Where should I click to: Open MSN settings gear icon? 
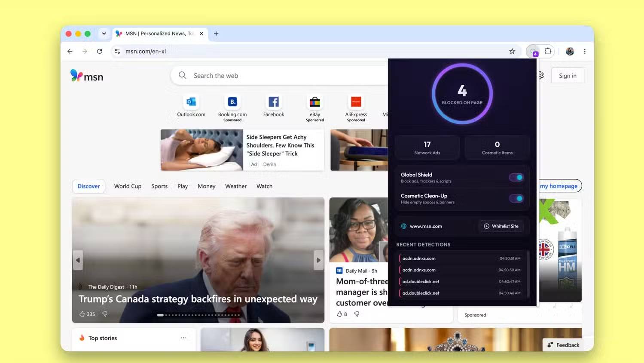tap(541, 76)
